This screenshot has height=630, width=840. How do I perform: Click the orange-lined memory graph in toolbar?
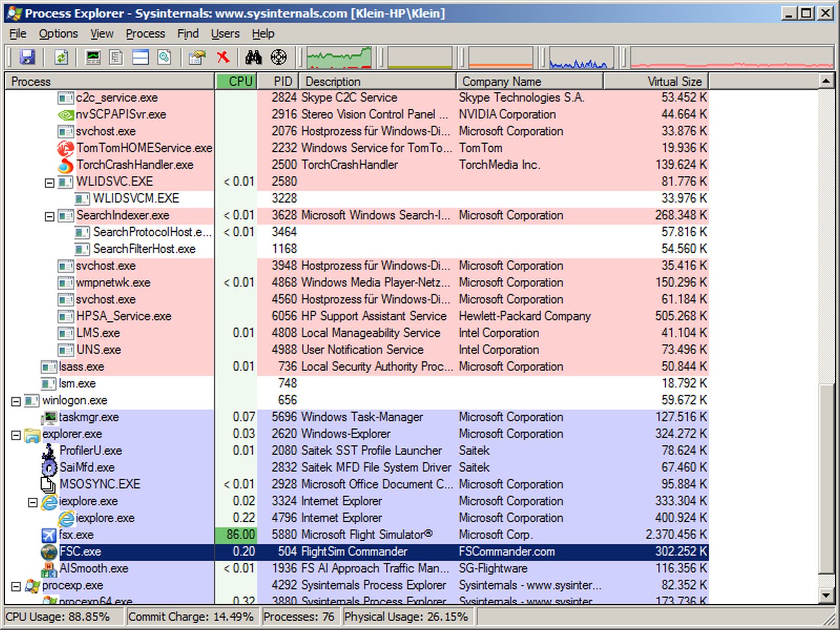tap(500, 57)
